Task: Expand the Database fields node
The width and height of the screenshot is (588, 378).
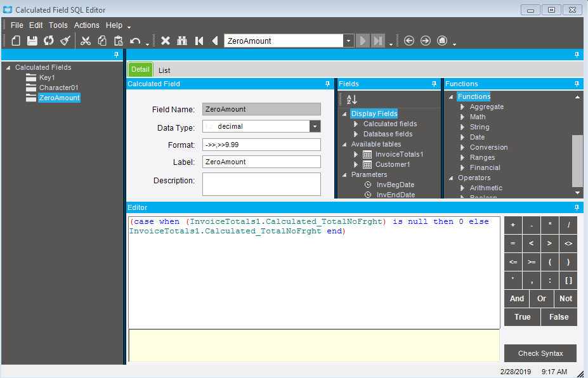Action: tap(355, 134)
